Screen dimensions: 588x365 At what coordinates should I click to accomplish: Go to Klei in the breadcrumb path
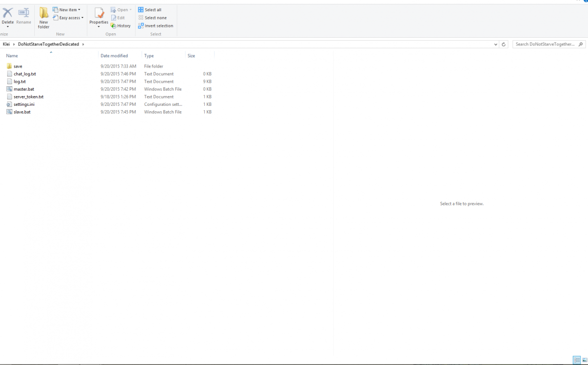coord(6,44)
